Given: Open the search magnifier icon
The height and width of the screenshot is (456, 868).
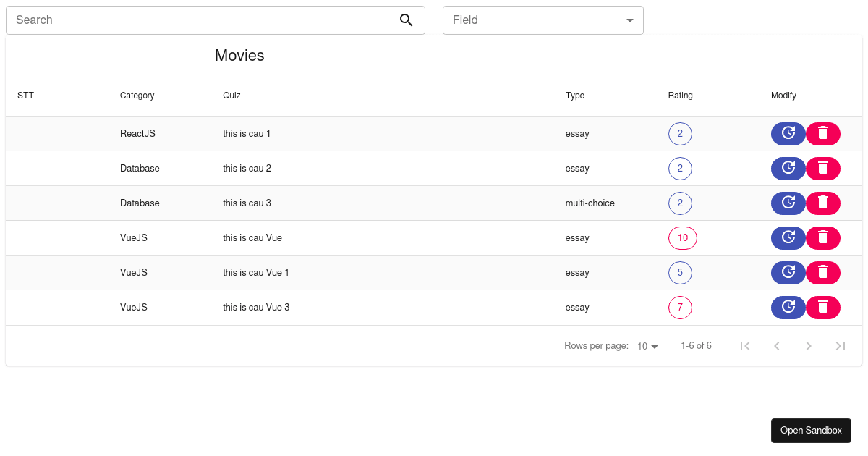Looking at the screenshot, I should [406, 20].
